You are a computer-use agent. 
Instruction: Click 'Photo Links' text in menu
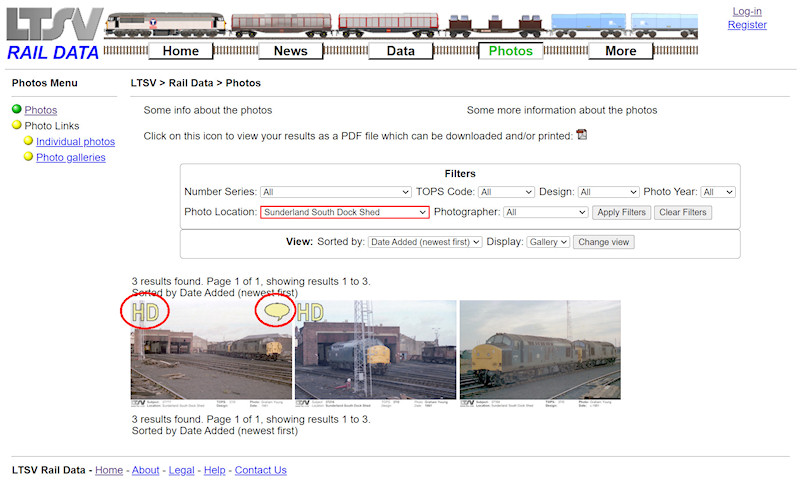click(52, 126)
